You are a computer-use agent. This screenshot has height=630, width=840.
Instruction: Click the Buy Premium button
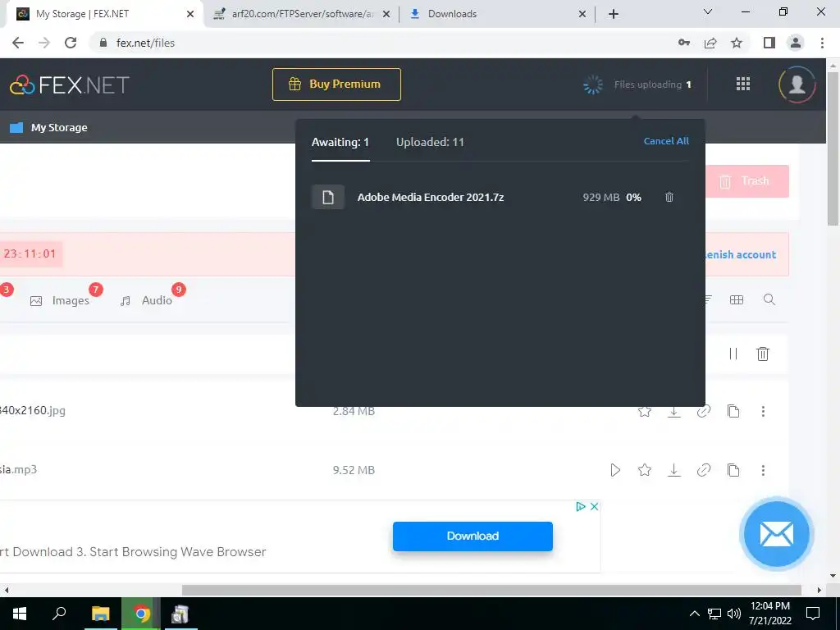click(x=336, y=84)
